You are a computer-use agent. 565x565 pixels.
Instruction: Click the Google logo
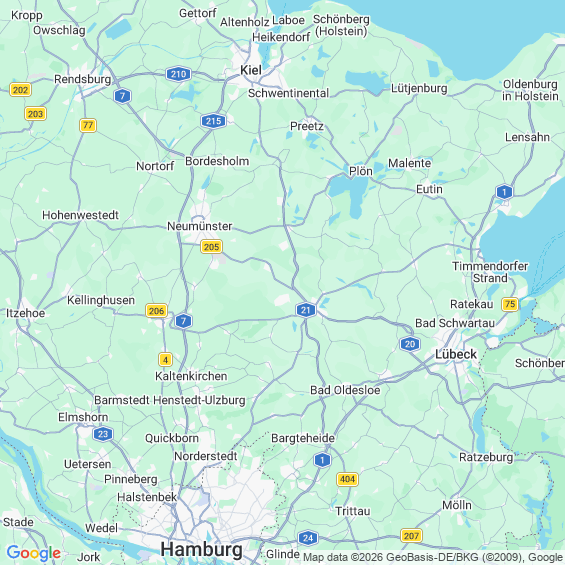(x=34, y=553)
